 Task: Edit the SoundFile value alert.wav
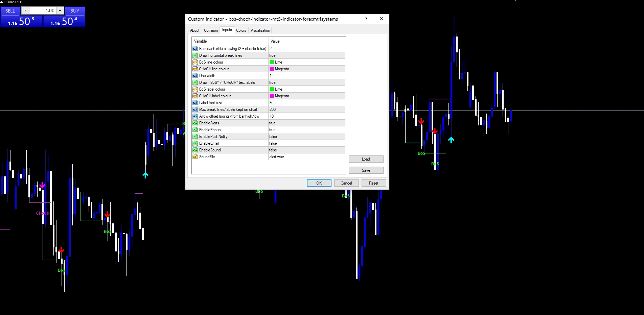pyautogui.click(x=307, y=157)
